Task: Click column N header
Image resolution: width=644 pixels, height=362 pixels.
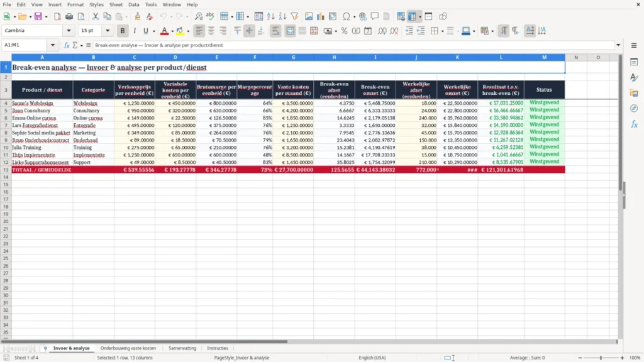Action: tap(576, 57)
